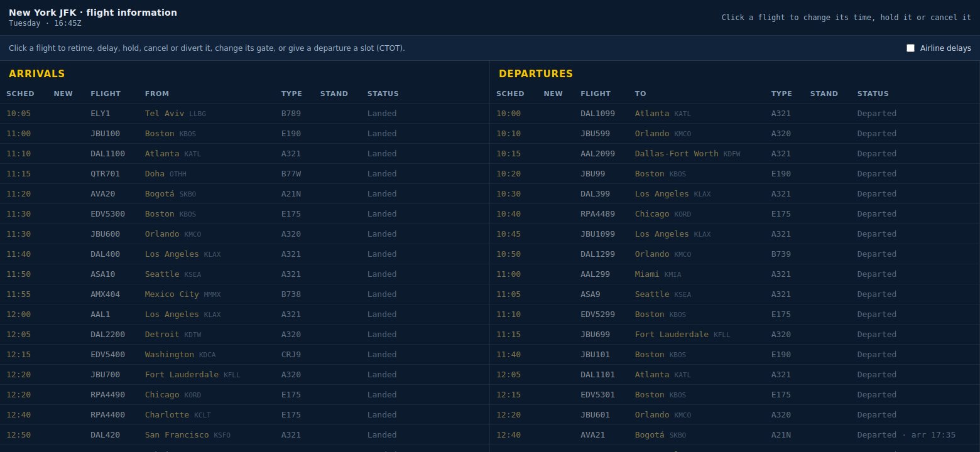Select departure DAL399 to Los Angeles
Screen dimensions: 980x452
[x=735, y=194]
